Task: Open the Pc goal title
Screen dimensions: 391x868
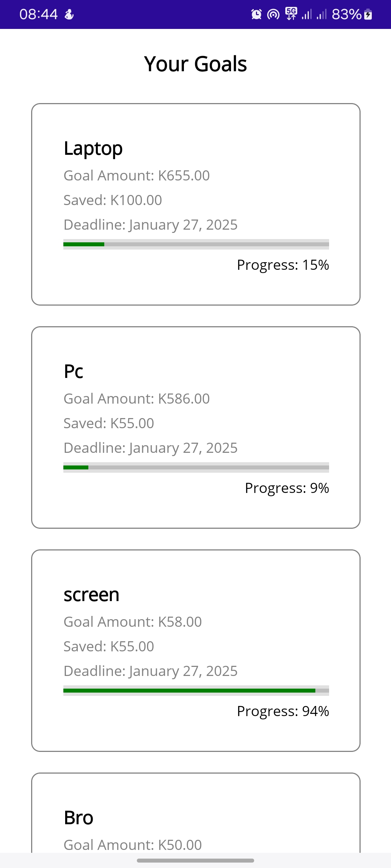Action: (73, 371)
